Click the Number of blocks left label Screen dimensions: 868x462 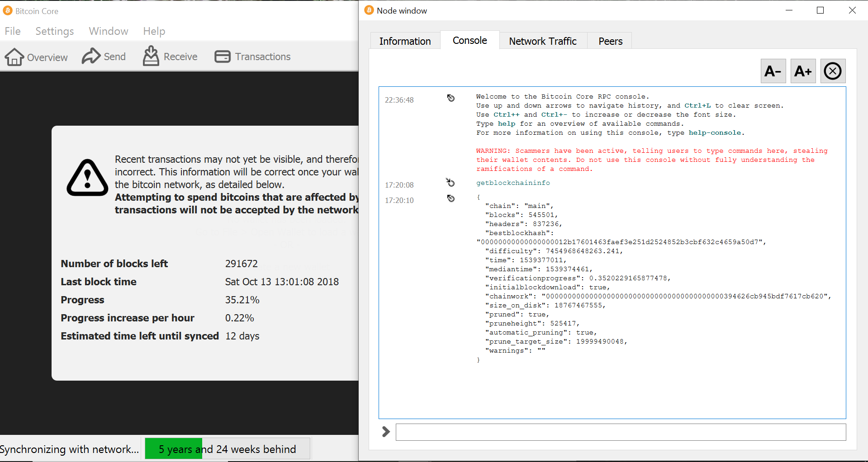[114, 264]
